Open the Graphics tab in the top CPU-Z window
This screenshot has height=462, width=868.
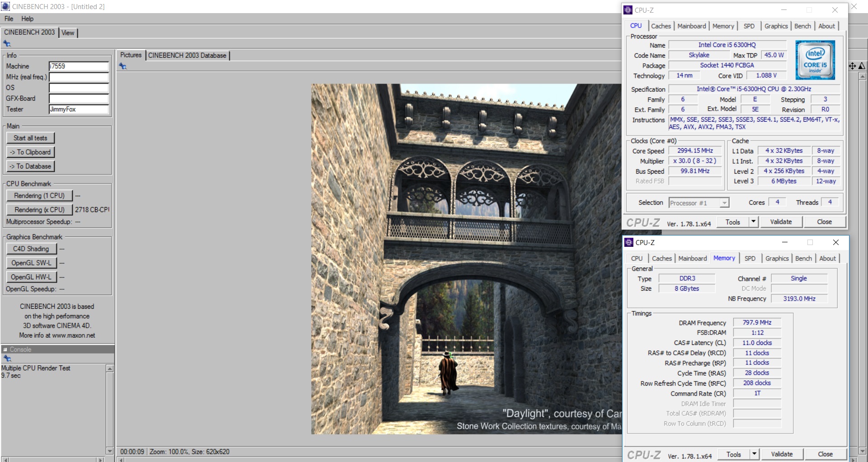click(776, 26)
